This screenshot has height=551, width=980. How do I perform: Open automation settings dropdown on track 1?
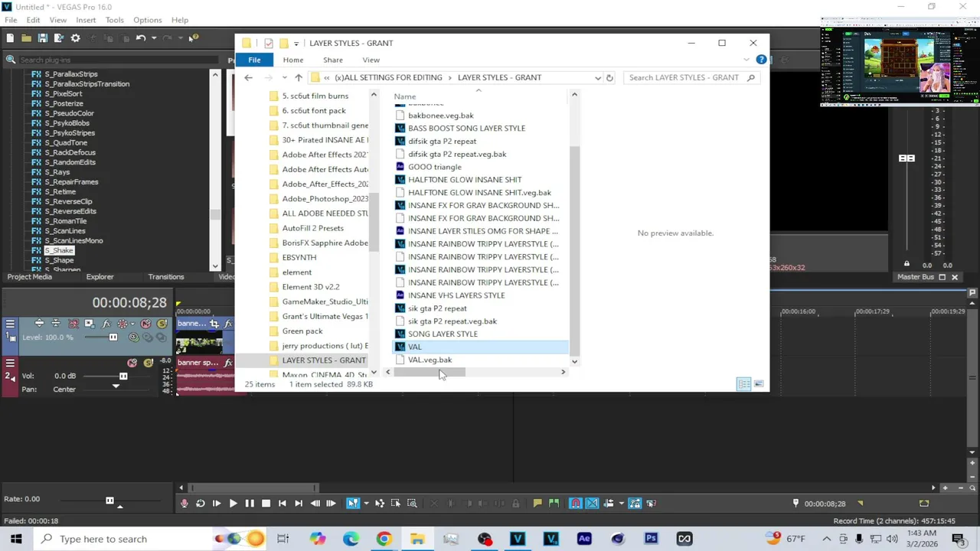point(132,324)
